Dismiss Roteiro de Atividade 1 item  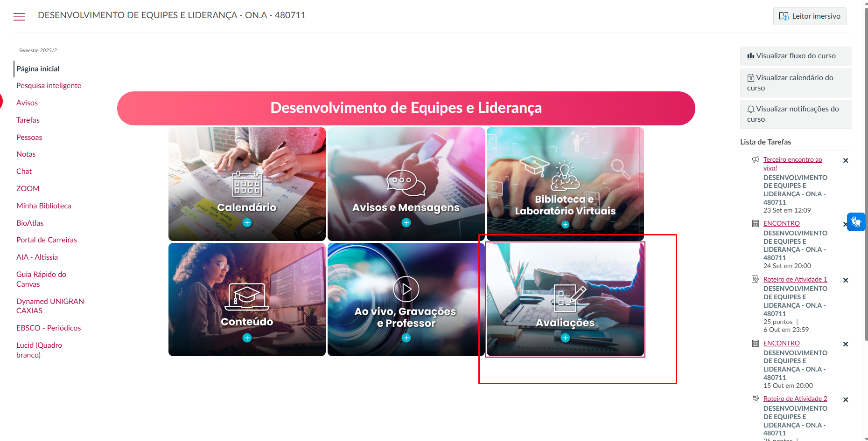click(846, 280)
